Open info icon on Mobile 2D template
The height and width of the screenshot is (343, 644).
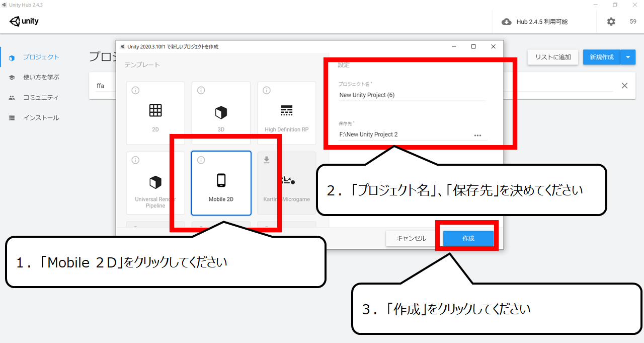[x=201, y=160]
